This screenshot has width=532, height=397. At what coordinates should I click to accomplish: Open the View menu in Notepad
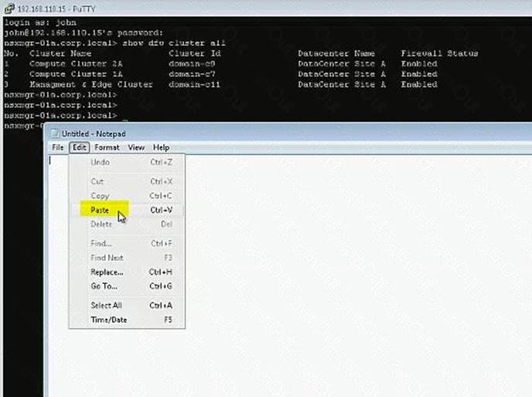136,147
